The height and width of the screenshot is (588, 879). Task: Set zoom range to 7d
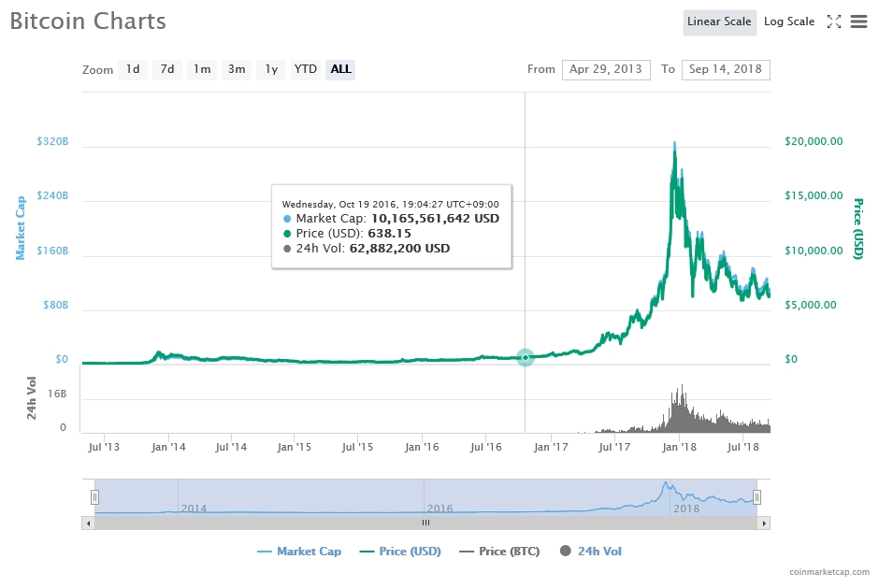[166, 69]
